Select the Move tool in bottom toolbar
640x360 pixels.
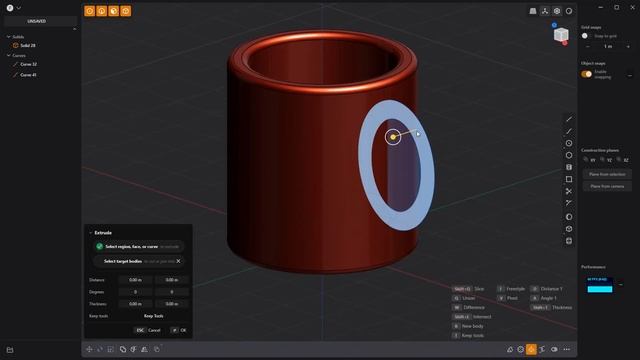pyautogui.click(x=89, y=349)
